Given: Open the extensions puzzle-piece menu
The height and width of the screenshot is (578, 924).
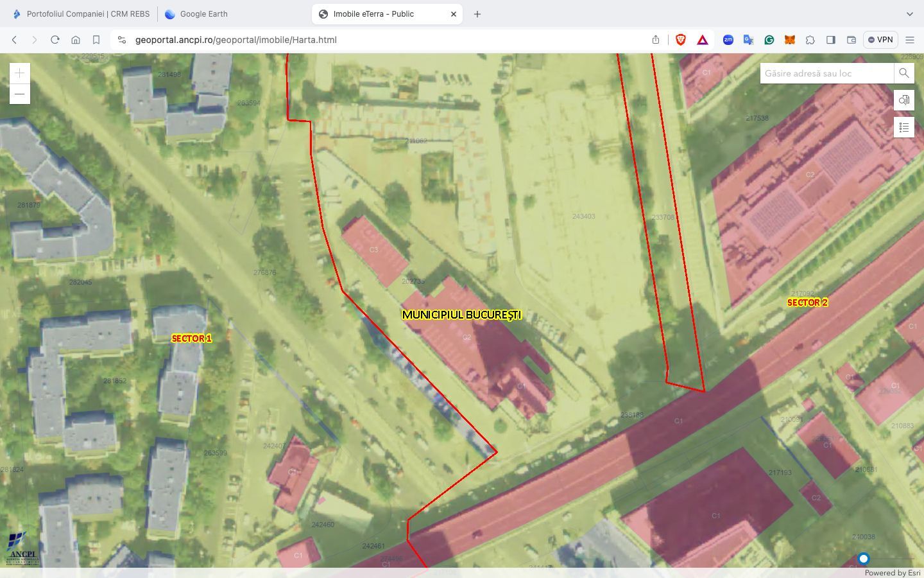Looking at the screenshot, I should (x=810, y=40).
